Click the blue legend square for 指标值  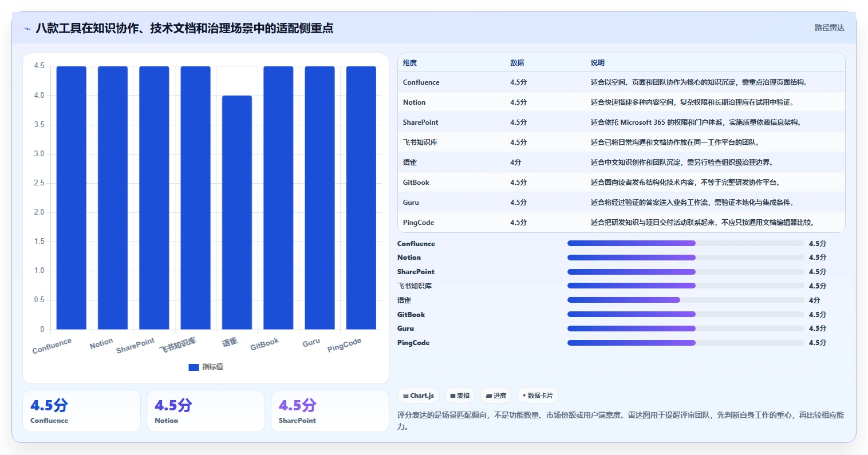[x=194, y=367]
